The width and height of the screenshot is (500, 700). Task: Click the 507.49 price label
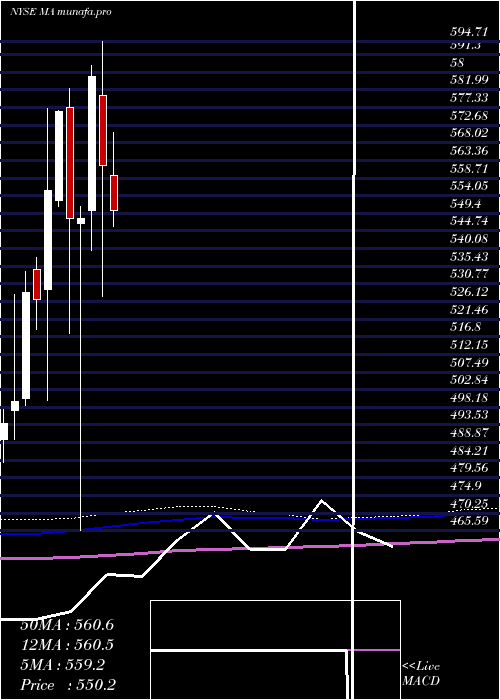click(469, 362)
